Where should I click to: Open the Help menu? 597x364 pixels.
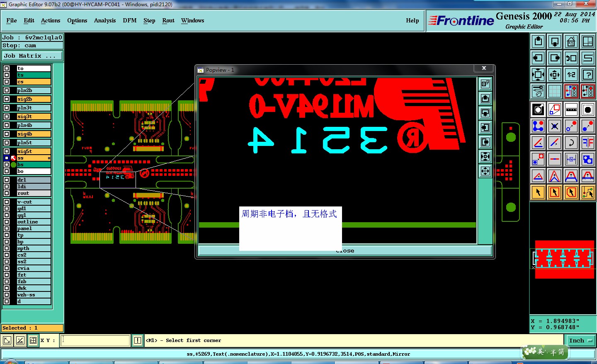click(x=413, y=20)
